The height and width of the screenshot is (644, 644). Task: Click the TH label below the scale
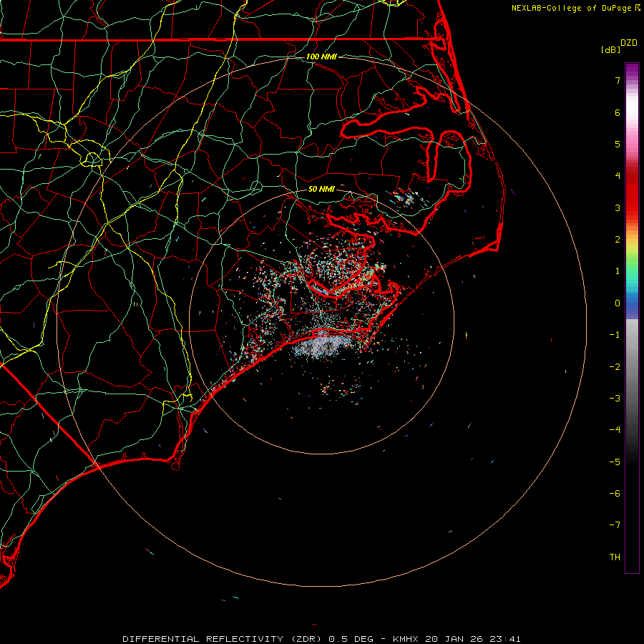pos(614,557)
